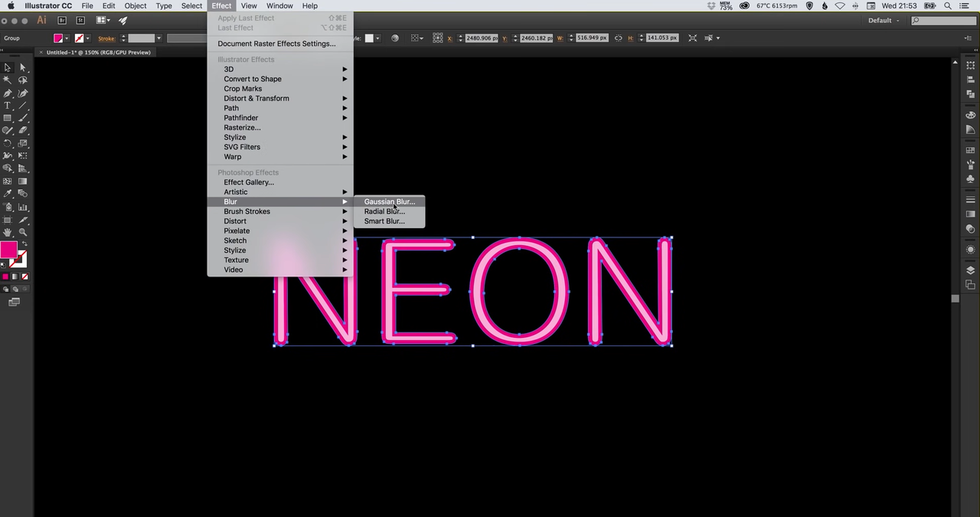This screenshot has height=517, width=980.
Task: Open the Swatches panel grid icon
Action: pyautogui.click(x=971, y=151)
